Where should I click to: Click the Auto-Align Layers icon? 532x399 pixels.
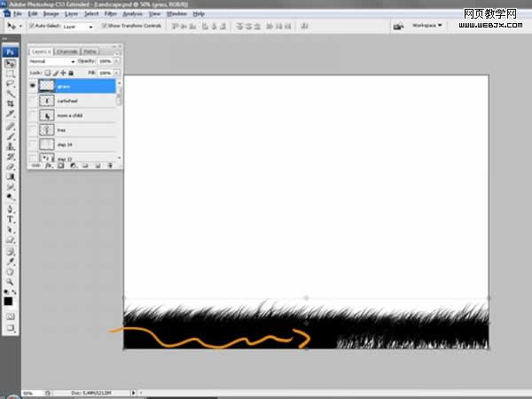pyautogui.click(x=304, y=26)
